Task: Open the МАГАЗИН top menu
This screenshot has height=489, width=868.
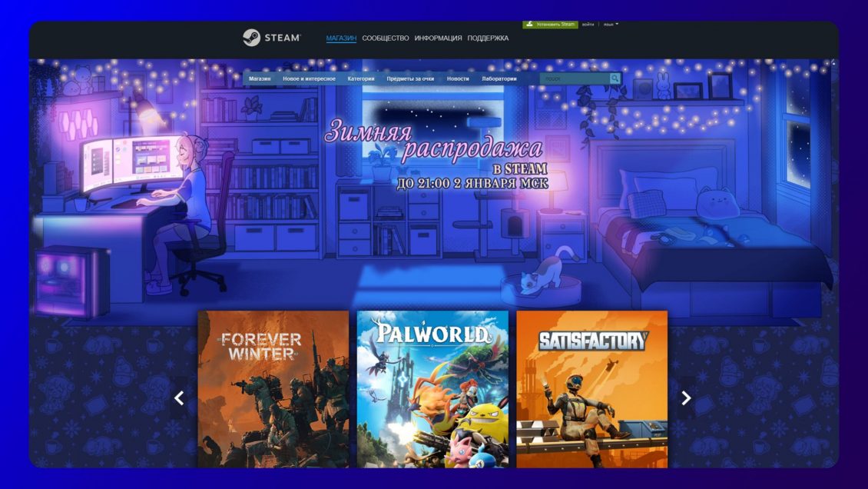Action: (341, 38)
